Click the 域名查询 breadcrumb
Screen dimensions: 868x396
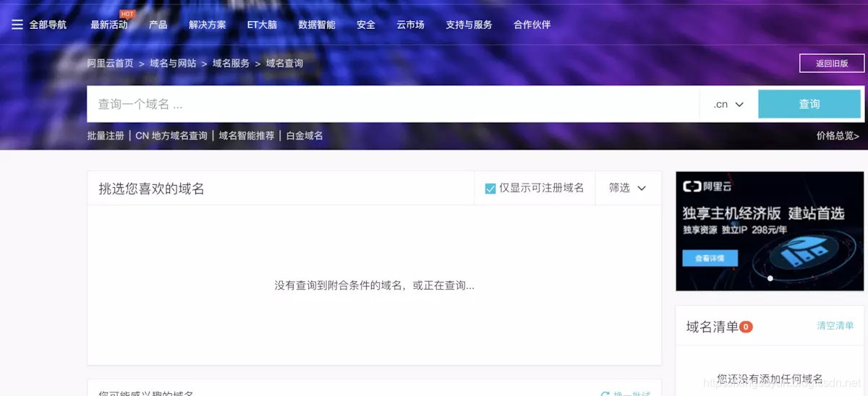tap(284, 64)
